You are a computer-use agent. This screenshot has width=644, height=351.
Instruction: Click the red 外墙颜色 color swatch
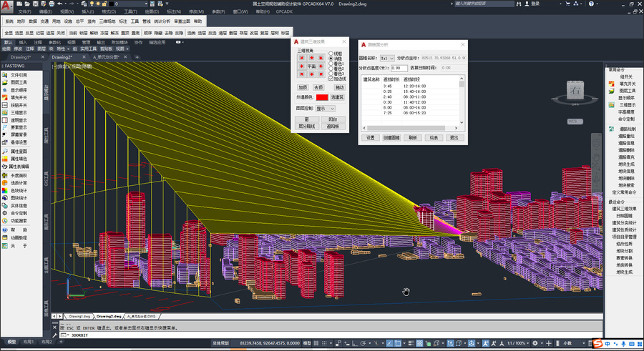pyautogui.click(x=322, y=97)
